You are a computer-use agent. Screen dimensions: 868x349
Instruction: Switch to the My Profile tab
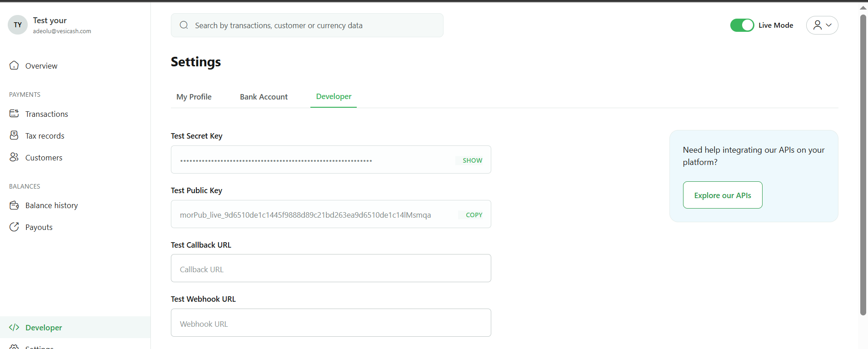pyautogui.click(x=194, y=97)
